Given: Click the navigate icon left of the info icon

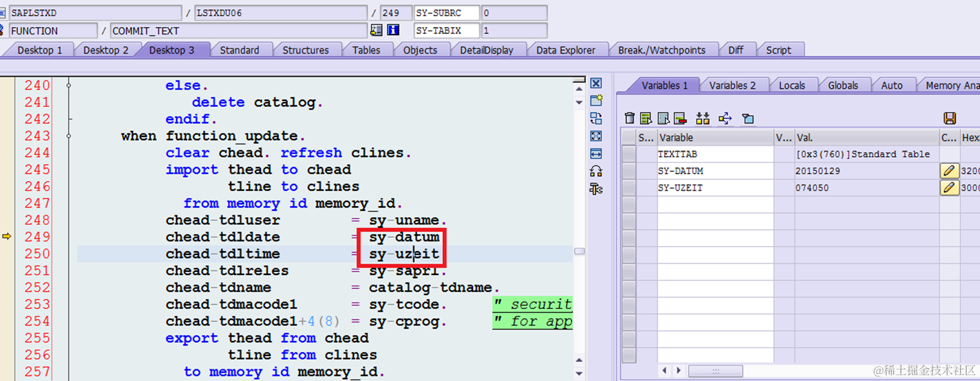Looking at the screenshot, I should (377, 30).
